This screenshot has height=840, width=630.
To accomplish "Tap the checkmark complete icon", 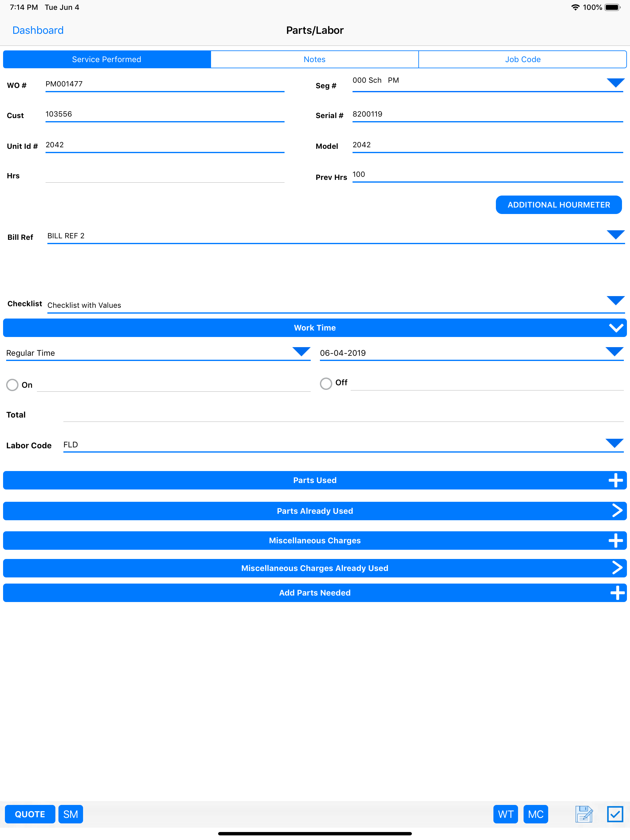I will point(615,814).
